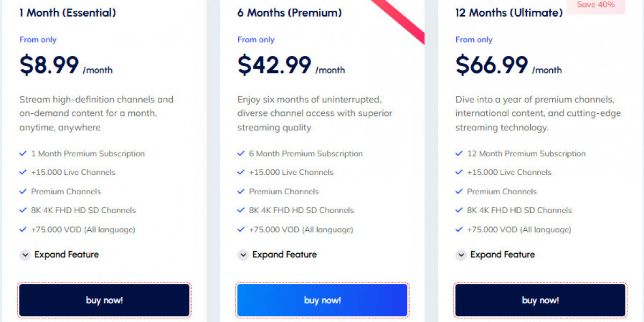Click buy now for 6 Months Premium plan
This screenshot has height=322, width=644.
click(322, 300)
